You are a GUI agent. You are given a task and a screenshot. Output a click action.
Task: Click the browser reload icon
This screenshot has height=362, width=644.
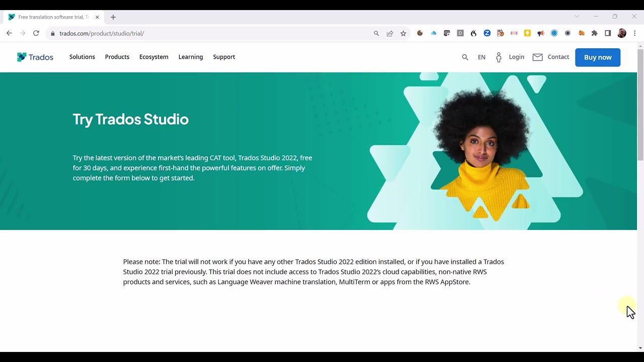point(36,33)
